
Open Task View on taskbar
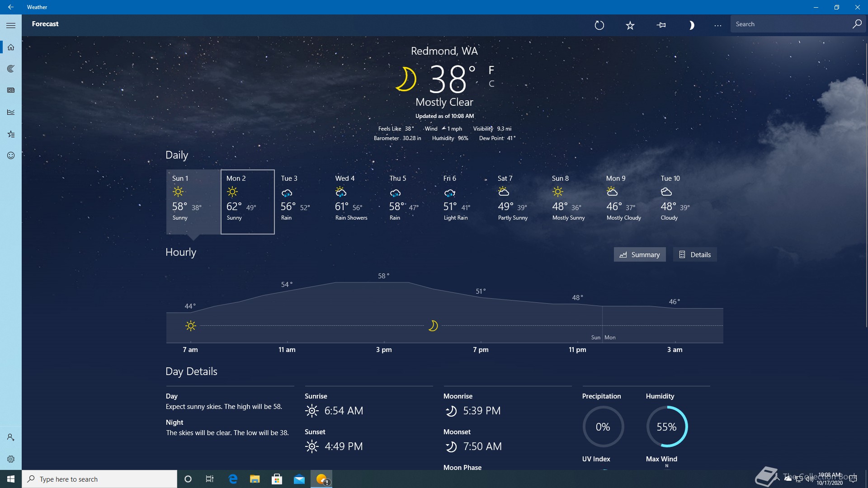(210, 479)
